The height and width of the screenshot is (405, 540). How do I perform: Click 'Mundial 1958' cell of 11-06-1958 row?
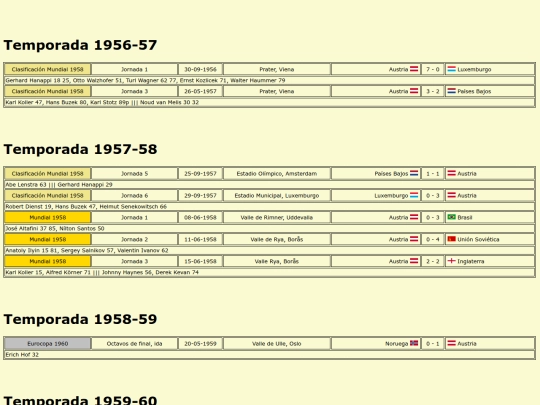[48, 239]
